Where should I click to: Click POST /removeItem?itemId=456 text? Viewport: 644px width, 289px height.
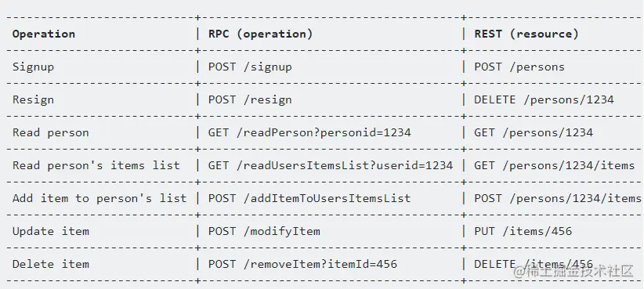(302, 264)
